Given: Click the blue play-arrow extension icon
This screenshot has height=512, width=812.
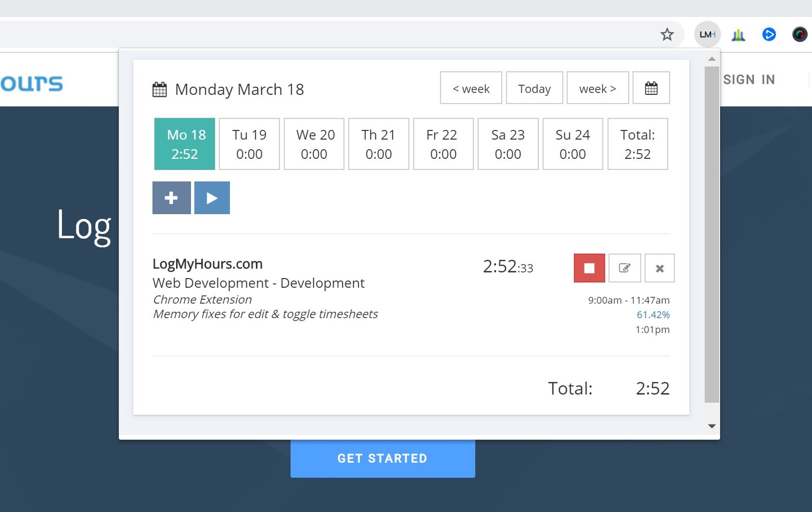Looking at the screenshot, I should tap(769, 35).
